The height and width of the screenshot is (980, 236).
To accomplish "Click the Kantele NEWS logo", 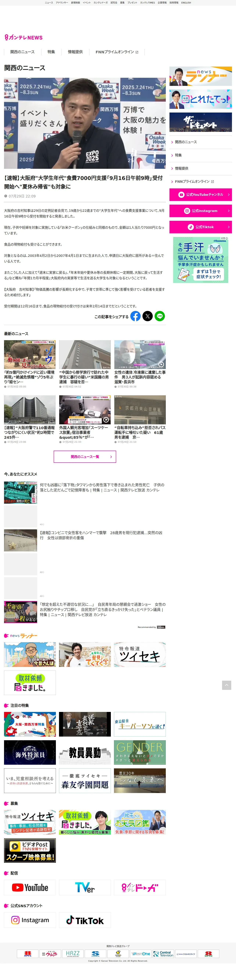I will 24,37.
